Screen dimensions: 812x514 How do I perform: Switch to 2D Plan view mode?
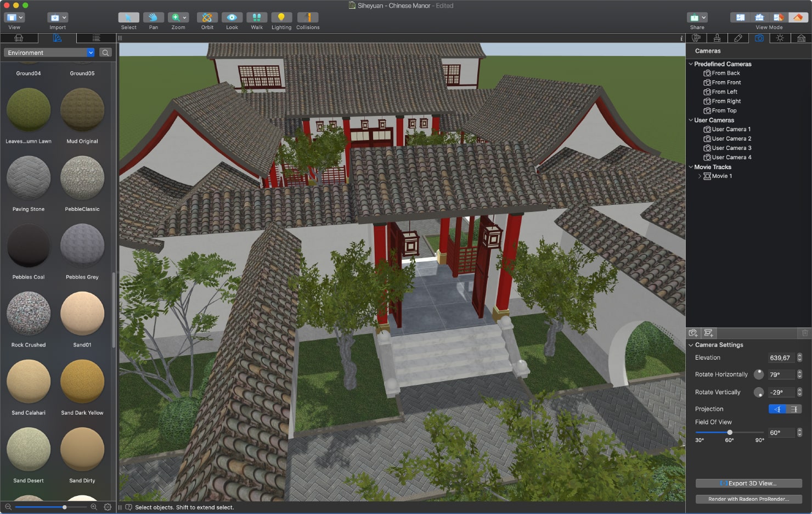pyautogui.click(x=740, y=18)
